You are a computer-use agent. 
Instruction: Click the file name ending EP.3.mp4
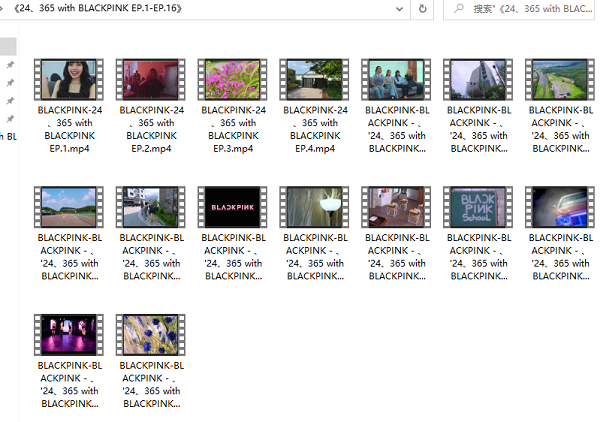tap(233, 129)
